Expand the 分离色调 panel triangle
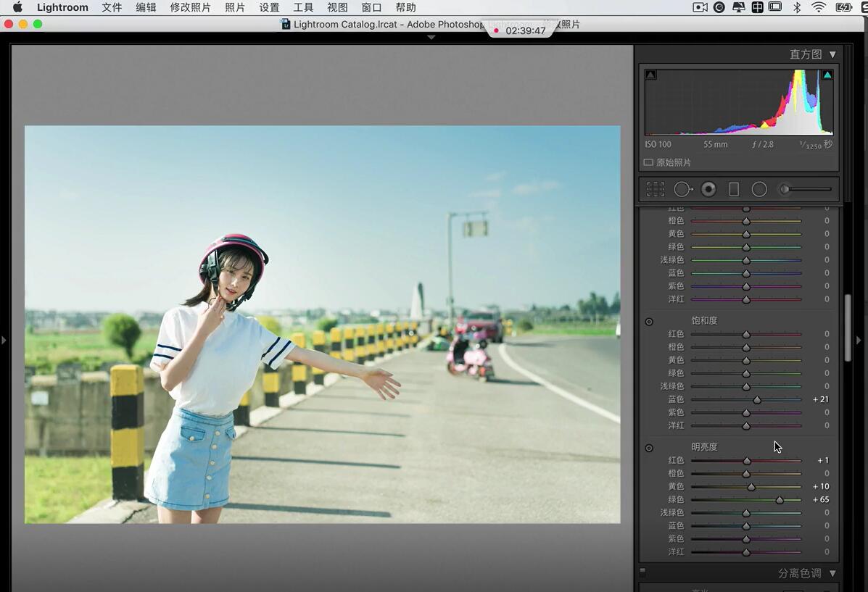 coord(832,573)
